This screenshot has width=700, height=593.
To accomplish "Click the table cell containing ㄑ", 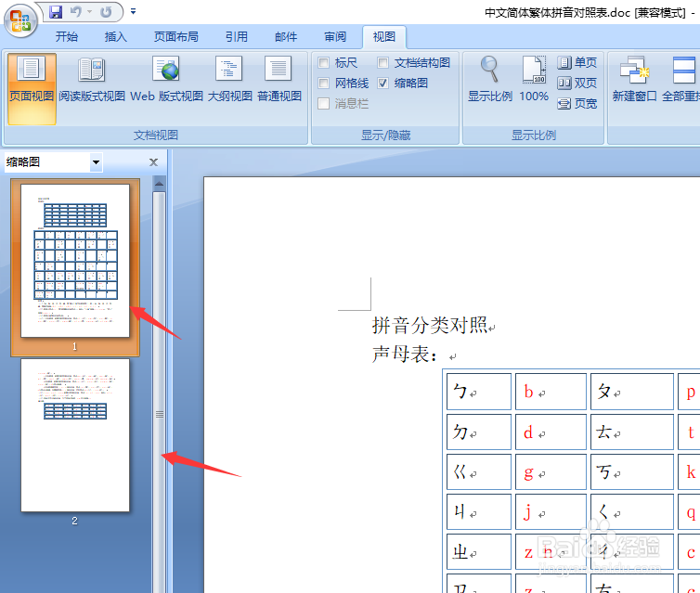I will coord(631,511).
